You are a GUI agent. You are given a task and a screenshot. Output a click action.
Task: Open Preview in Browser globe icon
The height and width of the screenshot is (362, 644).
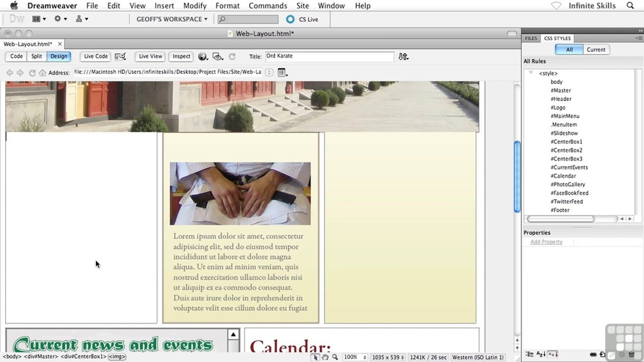click(x=203, y=56)
